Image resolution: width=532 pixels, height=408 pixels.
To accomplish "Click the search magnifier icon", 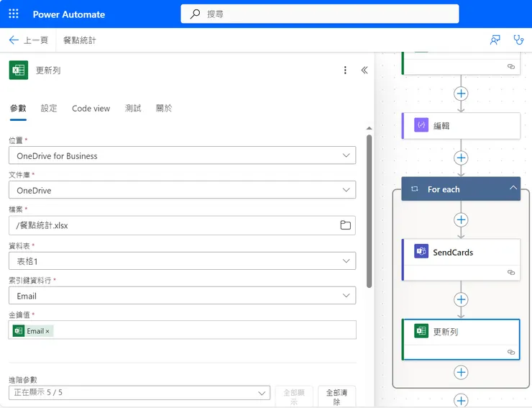I will 195,14.
